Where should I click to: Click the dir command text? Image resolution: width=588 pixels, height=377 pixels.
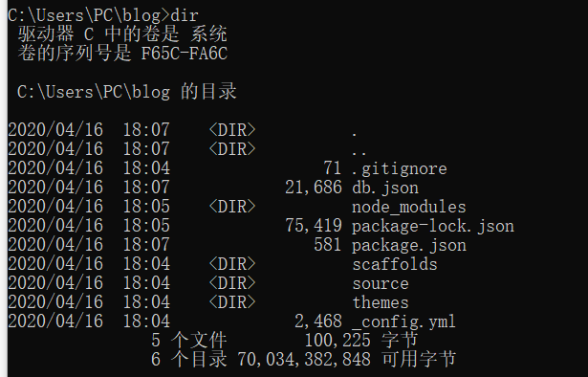[185, 15]
